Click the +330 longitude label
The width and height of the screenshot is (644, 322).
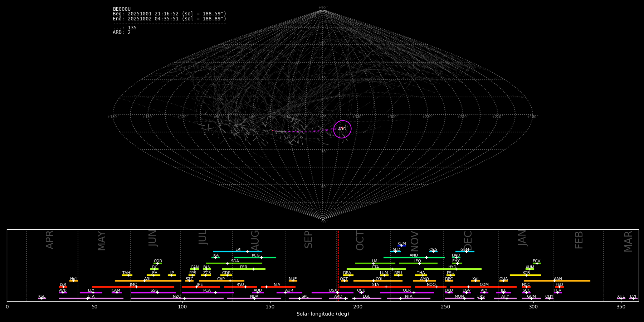point(357,117)
